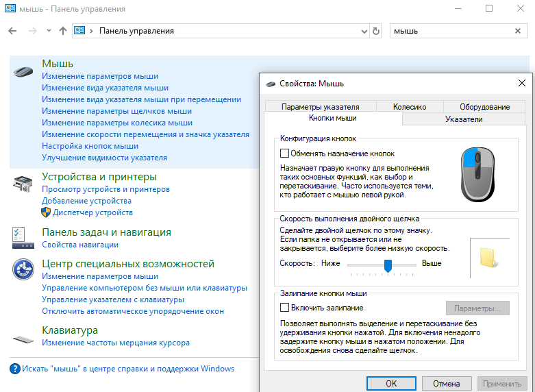The image size is (535, 392).
Task: Open Изменение параметры колесика мыши link
Action: tap(117, 123)
